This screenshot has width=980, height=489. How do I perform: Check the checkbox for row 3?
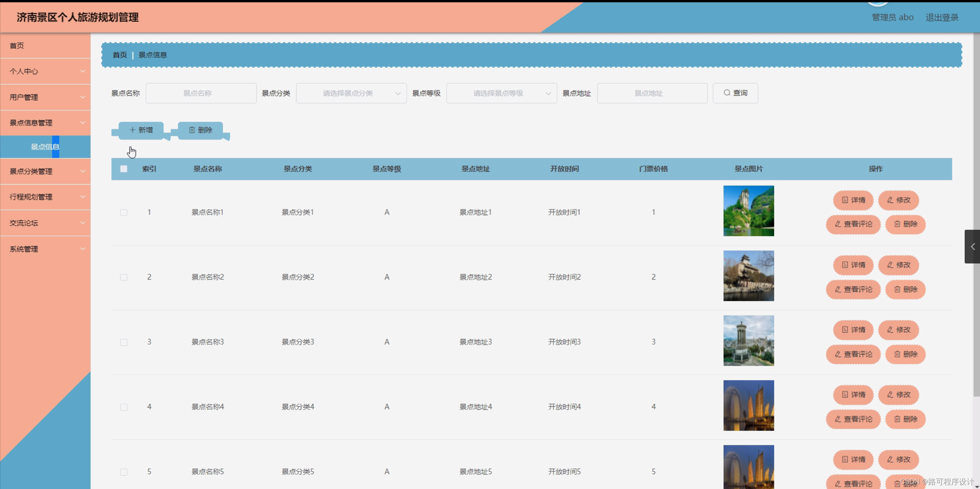tap(124, 342)
